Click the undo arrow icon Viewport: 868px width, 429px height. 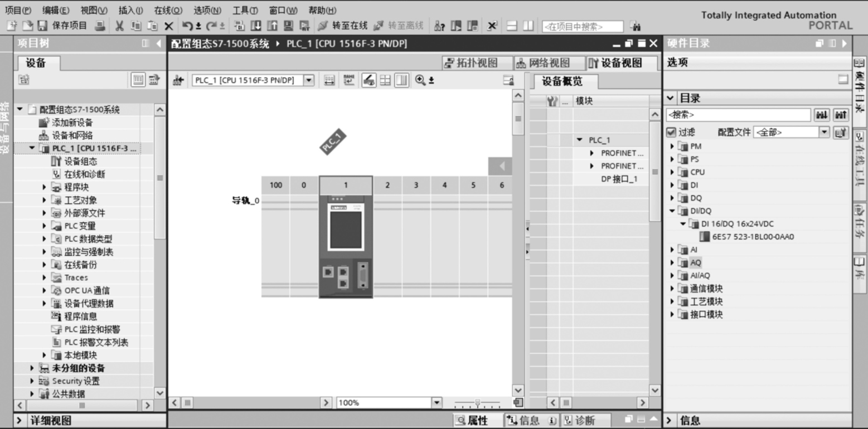point(187,26)
